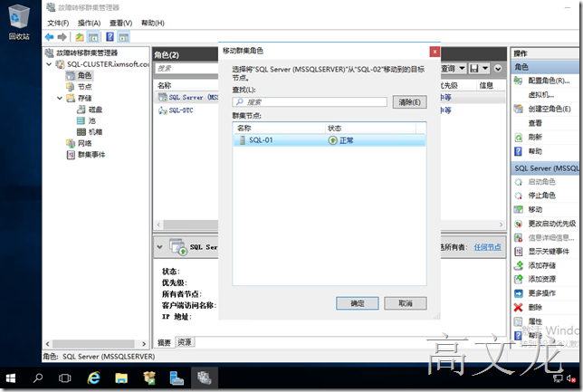Click the search field in move-role dialog
The width and height of the screenshot is (583, 392).
pos(310,102)
